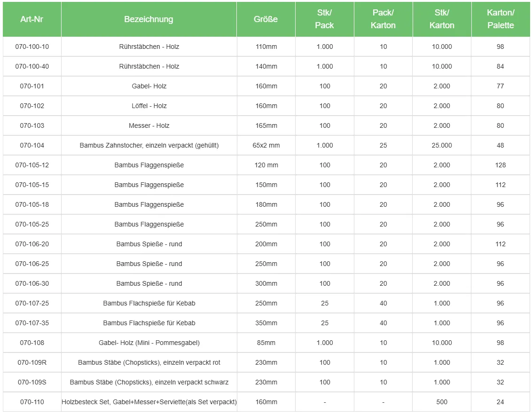Select article number 070-106-20
Viewport: 532px width, 415px height.
tap(32, 244)
